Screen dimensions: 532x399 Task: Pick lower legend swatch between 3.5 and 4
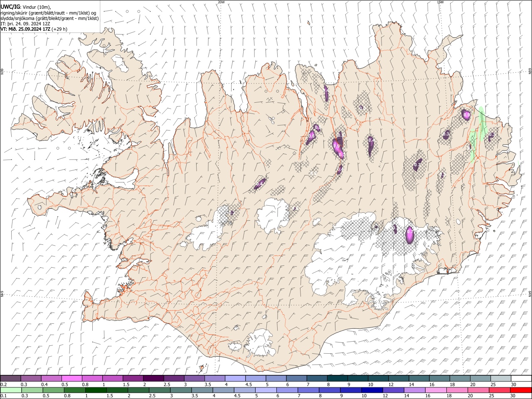coord(202,390)
